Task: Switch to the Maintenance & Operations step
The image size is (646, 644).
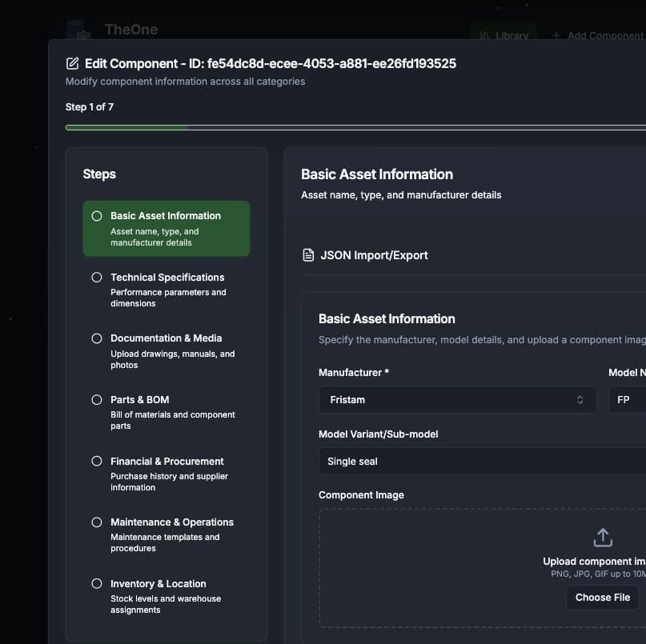Action: (x=96, y=522)
